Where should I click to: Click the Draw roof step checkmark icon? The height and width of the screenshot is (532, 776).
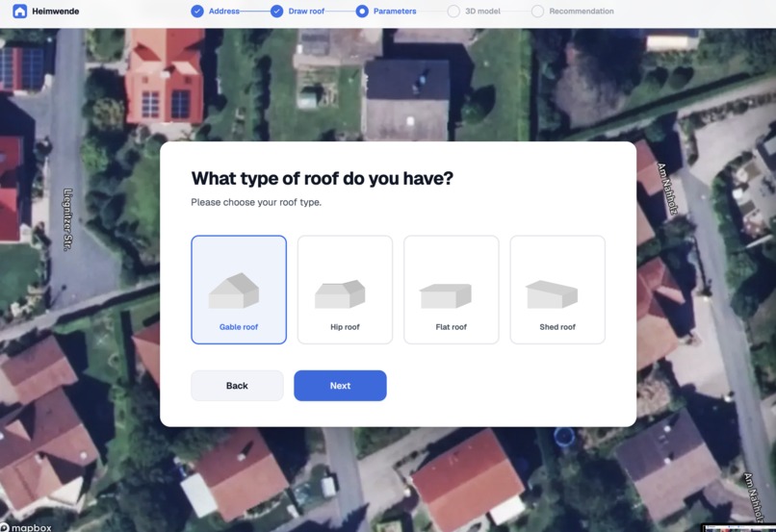pyautogui.click(x=276, y=11)
